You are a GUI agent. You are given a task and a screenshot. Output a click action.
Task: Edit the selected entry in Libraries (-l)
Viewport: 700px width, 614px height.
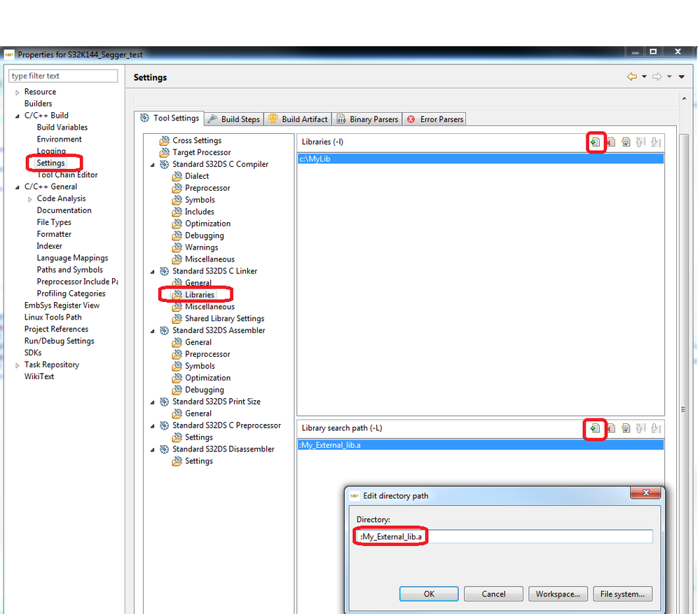click(626, 142)
